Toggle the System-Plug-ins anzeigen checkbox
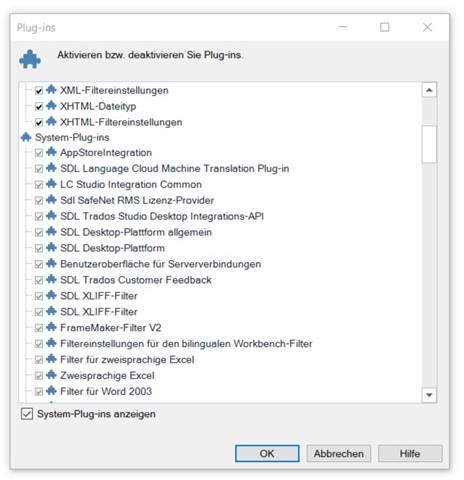The height and width of the screenshot is (480, 464). coord(27,414)
